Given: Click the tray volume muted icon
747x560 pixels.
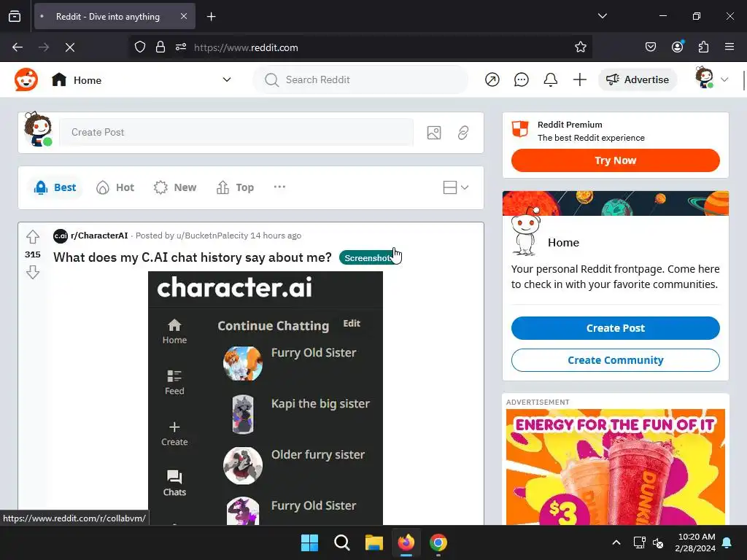Looking at the screenshot, I should (659, 542).
